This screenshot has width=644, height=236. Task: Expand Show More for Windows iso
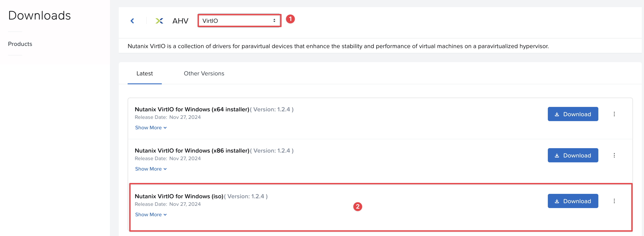tap(151, 215)
